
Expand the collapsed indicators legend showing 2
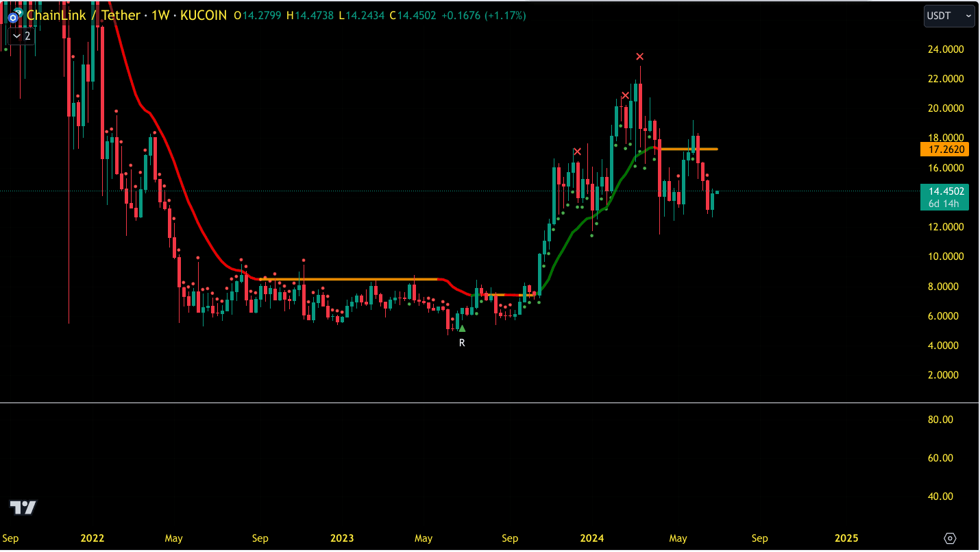(21, 36)
